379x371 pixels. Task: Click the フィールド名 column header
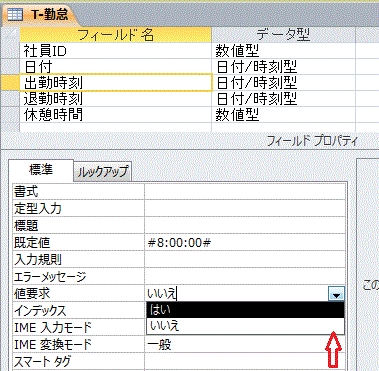point(115,35)
